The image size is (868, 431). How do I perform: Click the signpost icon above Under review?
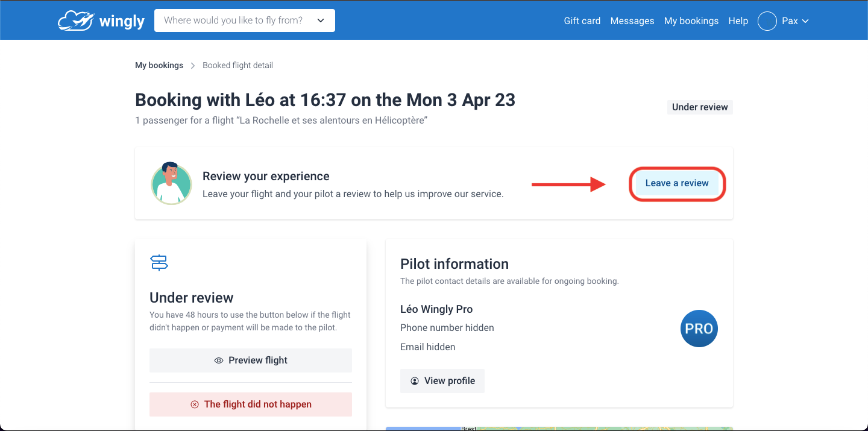click(x=159, y=263)
